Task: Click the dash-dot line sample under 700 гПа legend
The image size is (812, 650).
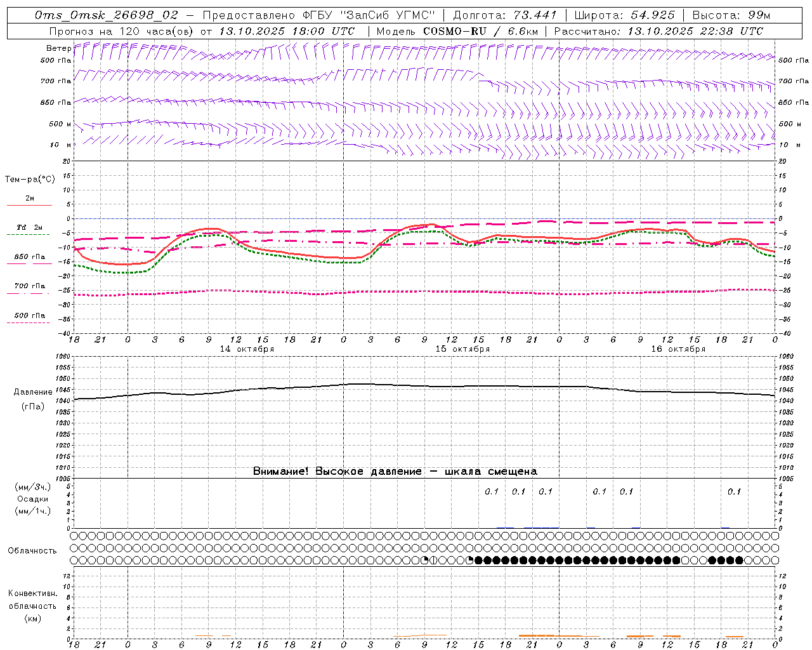Action: pyautogui.click(x=29, y=293)
